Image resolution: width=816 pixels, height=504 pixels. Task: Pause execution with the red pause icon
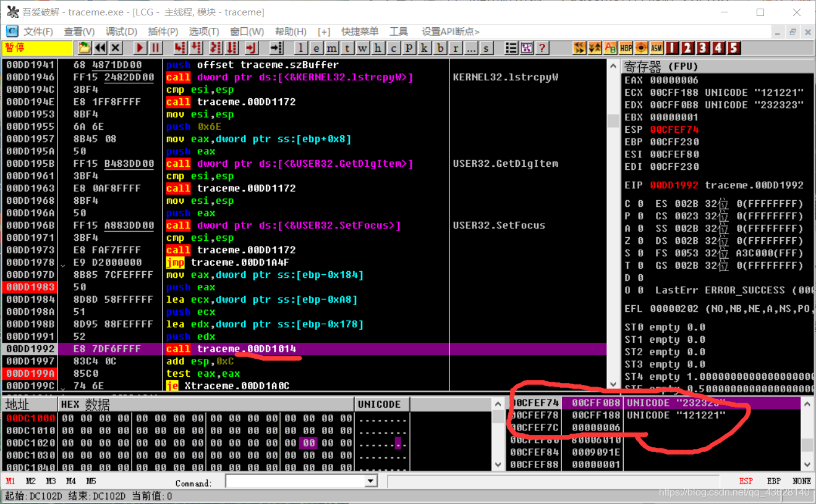pos(156,48)
